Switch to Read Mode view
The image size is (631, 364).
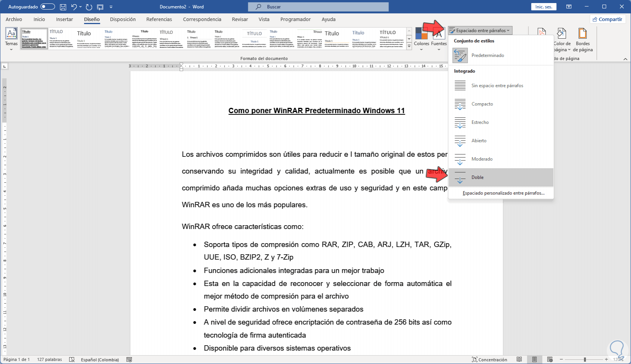[519, 359]
